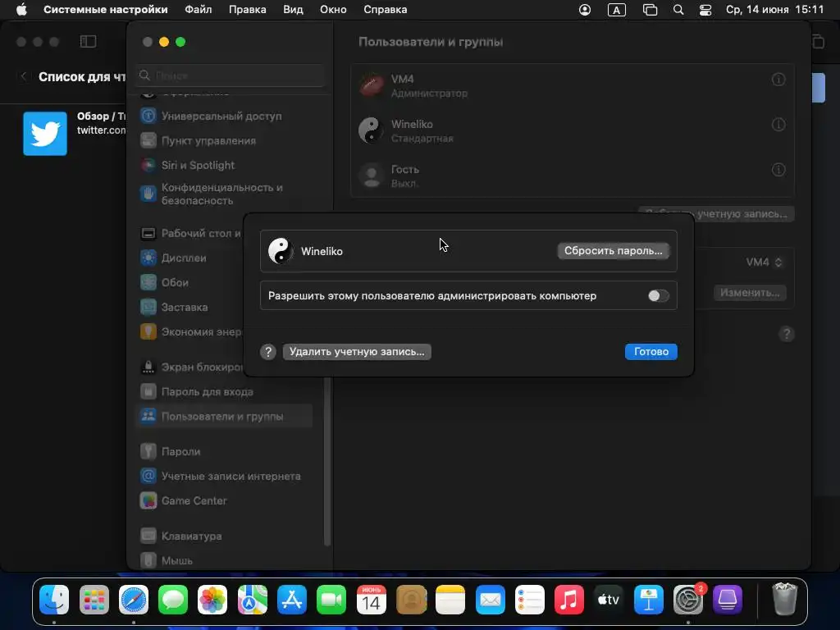Open info for Гость account

[778, 170]
